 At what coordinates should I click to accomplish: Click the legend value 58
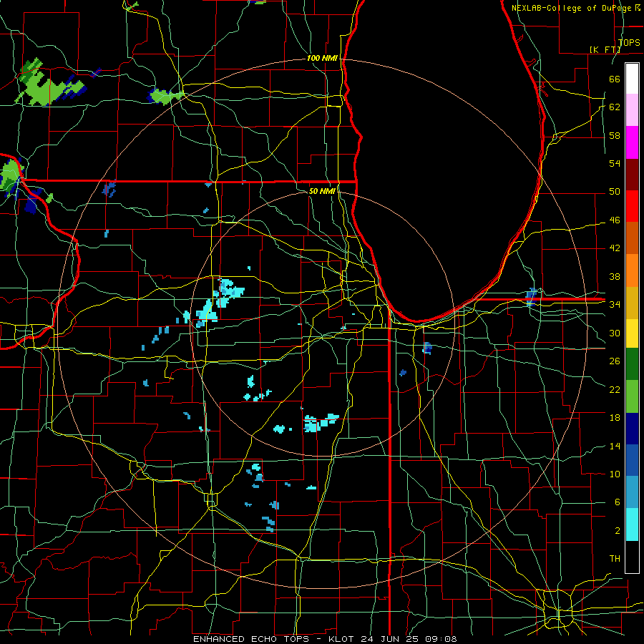(x=615, y=135)
